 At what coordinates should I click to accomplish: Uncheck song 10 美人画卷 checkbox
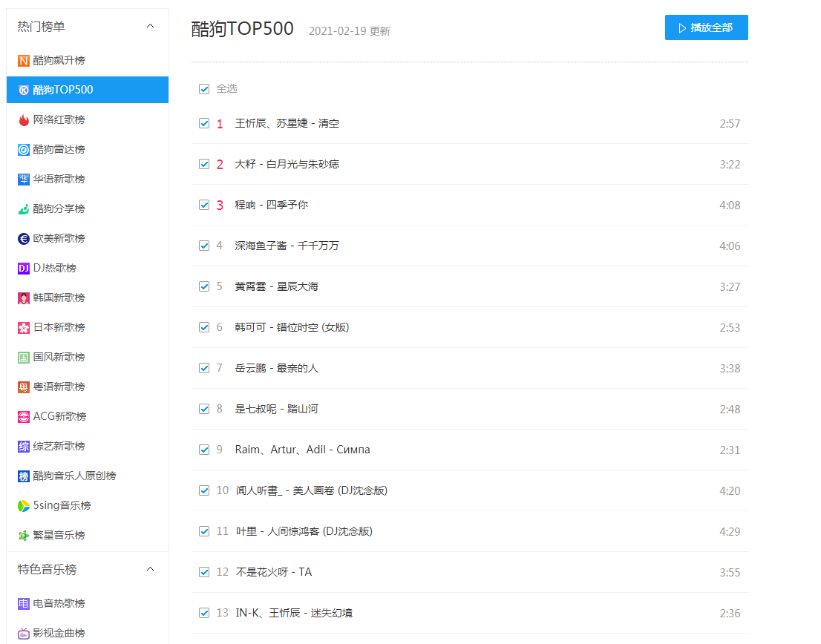pos(204,490)
